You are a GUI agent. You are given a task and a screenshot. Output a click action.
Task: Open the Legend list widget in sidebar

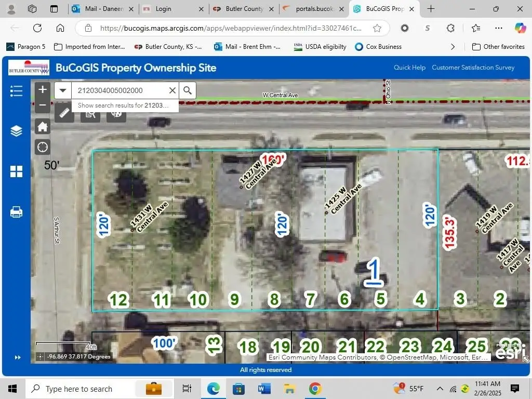pos(16,91)
